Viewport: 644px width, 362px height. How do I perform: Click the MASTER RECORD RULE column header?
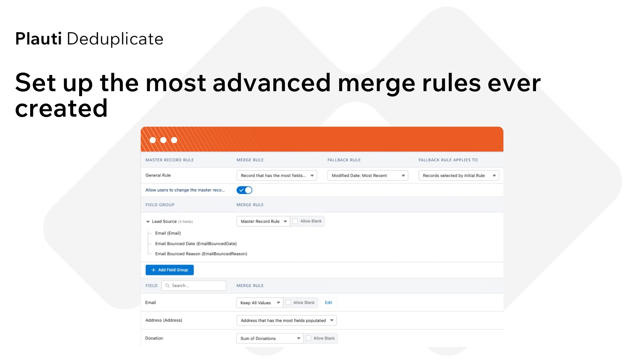pyautogui.click(x=170, y=160)
